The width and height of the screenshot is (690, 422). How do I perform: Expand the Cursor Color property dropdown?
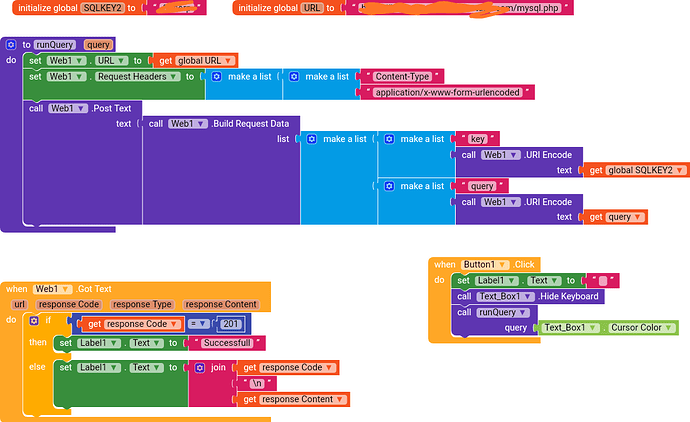tap(668, 328)
